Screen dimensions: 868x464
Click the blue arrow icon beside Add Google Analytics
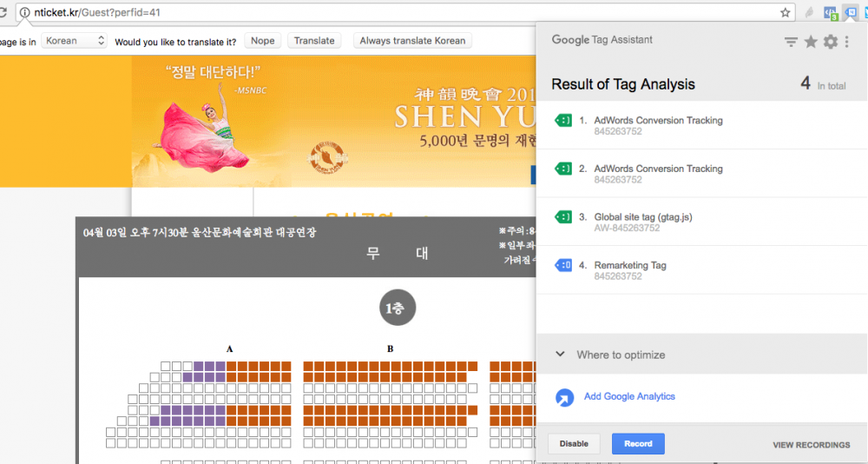(x=565, y=397)
